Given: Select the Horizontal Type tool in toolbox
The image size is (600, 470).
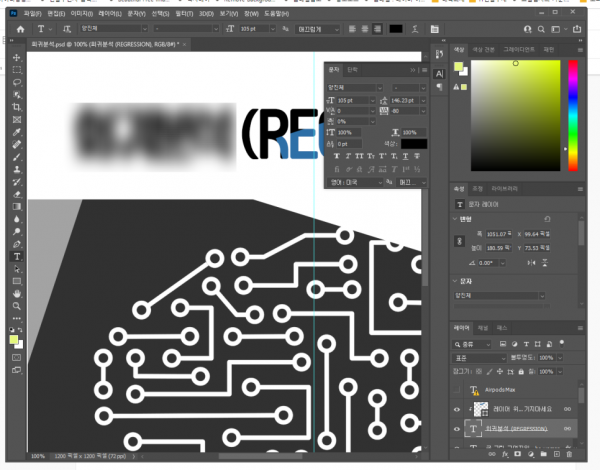Looking at the screenshot, I should point(16,256).
